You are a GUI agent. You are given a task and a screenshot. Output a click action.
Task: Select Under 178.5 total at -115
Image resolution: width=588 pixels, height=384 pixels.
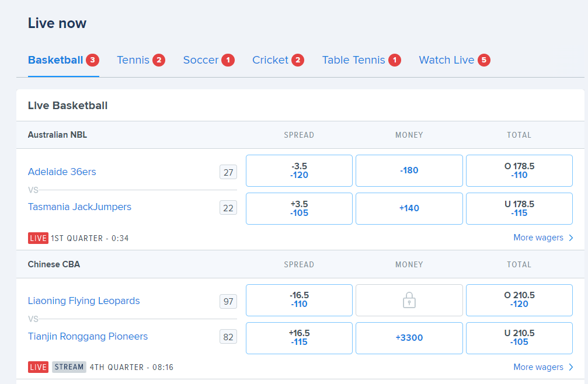519,209
